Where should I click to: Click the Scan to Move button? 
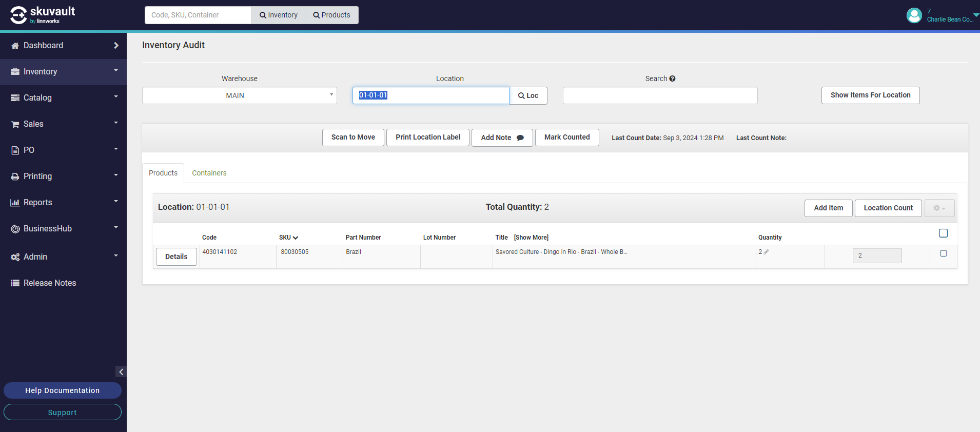353,138
